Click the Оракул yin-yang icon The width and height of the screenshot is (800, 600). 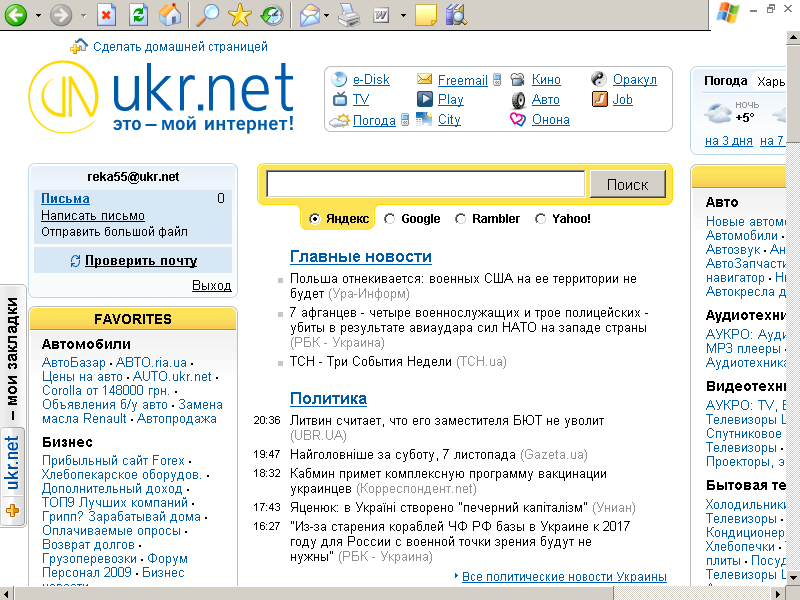598,79
